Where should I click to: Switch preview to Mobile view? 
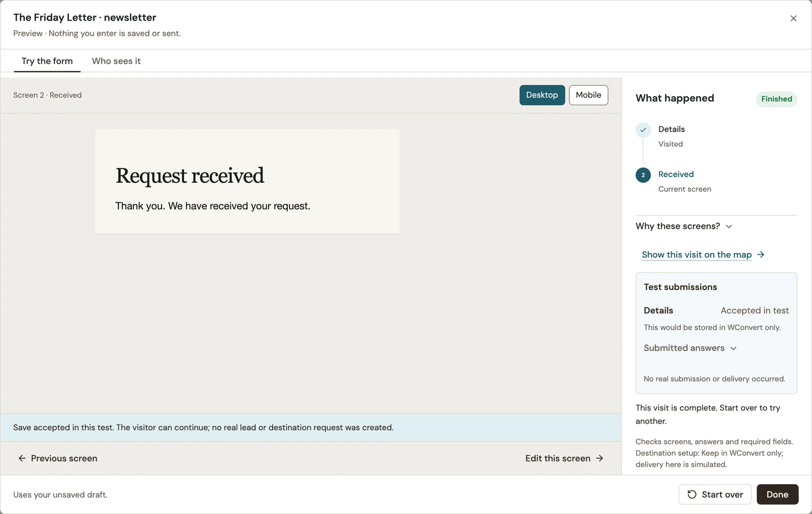[589, 95]
